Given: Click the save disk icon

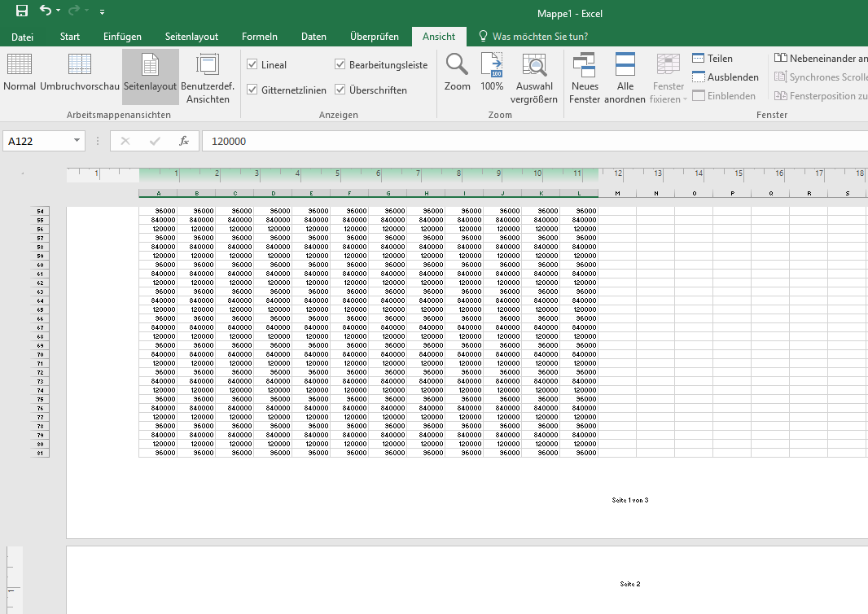Looking at the screenshot, I should pos(22,12).
